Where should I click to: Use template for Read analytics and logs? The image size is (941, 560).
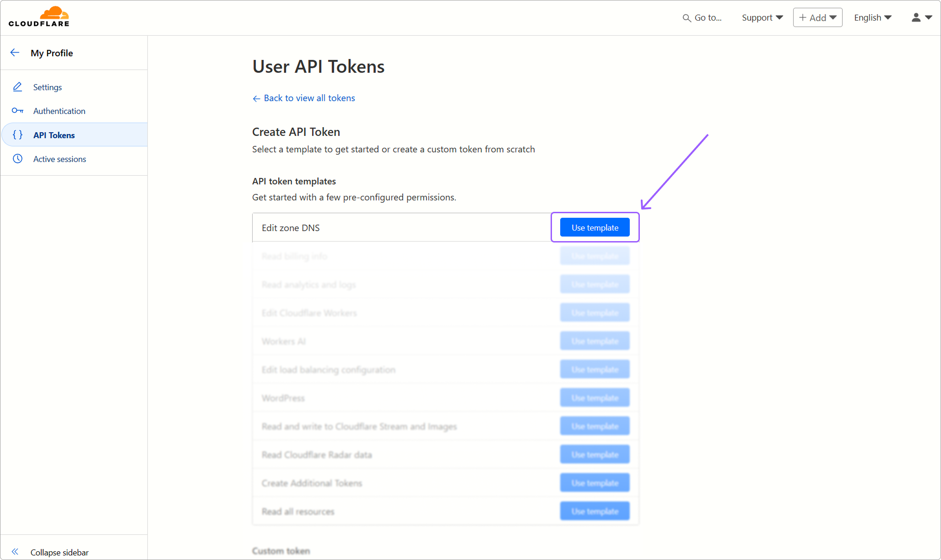[x=595, y=284]
